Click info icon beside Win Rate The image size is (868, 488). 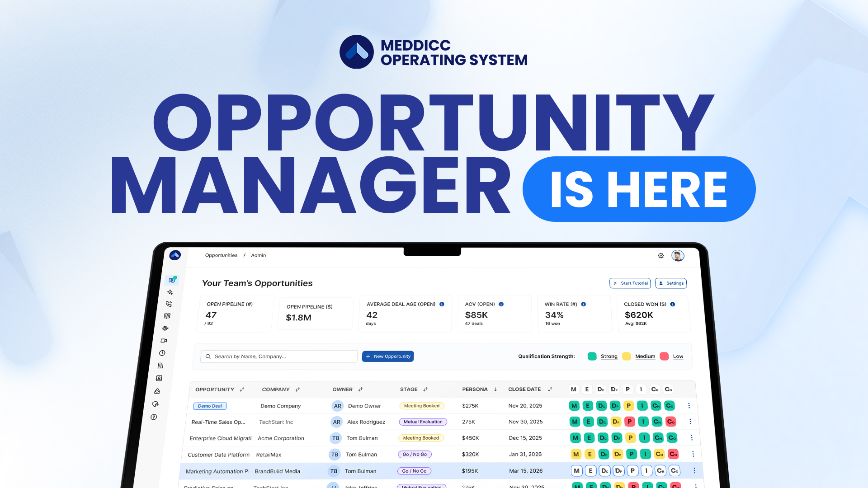[584, 304]
